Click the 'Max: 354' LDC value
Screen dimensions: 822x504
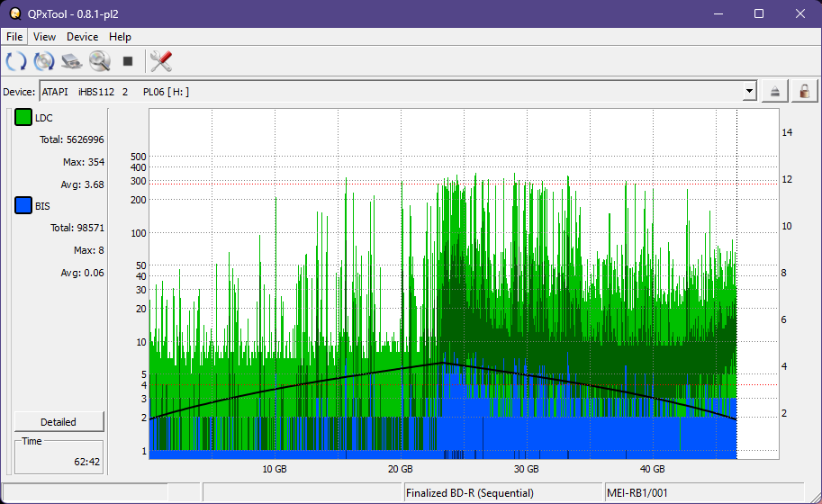point(84,162)
